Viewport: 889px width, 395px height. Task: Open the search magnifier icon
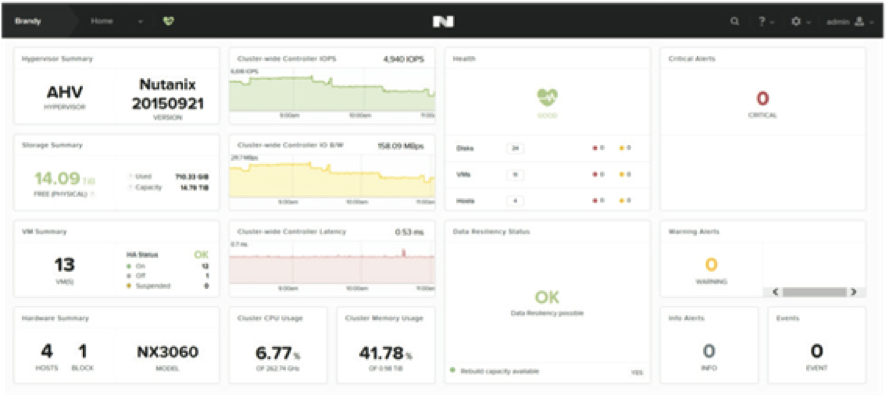[734, 22]
